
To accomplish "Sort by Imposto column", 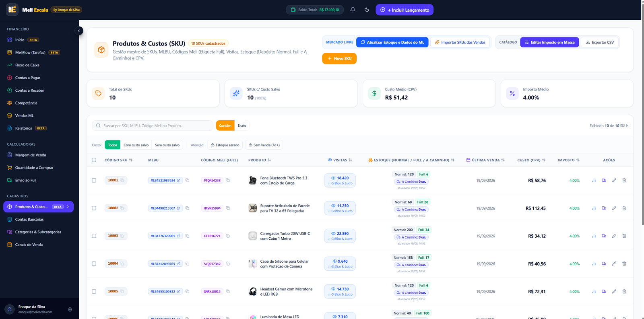I will pyautogui.click(x=568, y=160).
